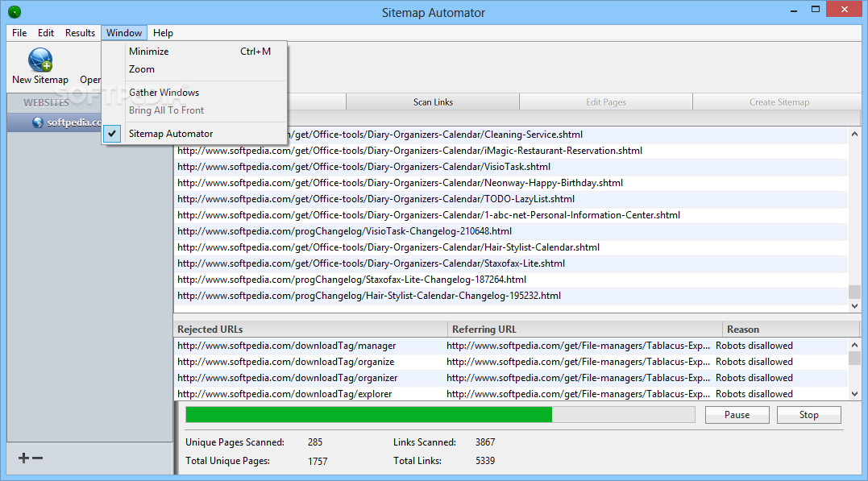Select rejected URL downloadTag/organize
This screenshot has height=481, width=868.
pyautogui.click(x=285, y=362)
